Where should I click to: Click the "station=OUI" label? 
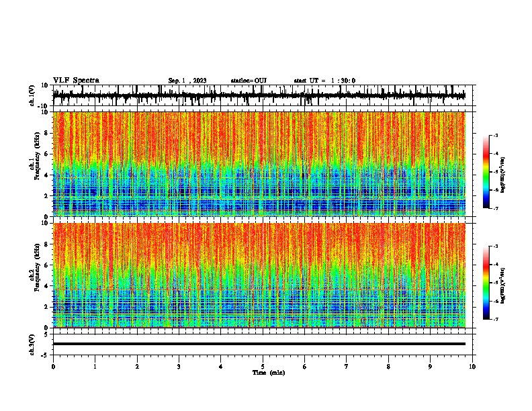click(x=249, y=81)
